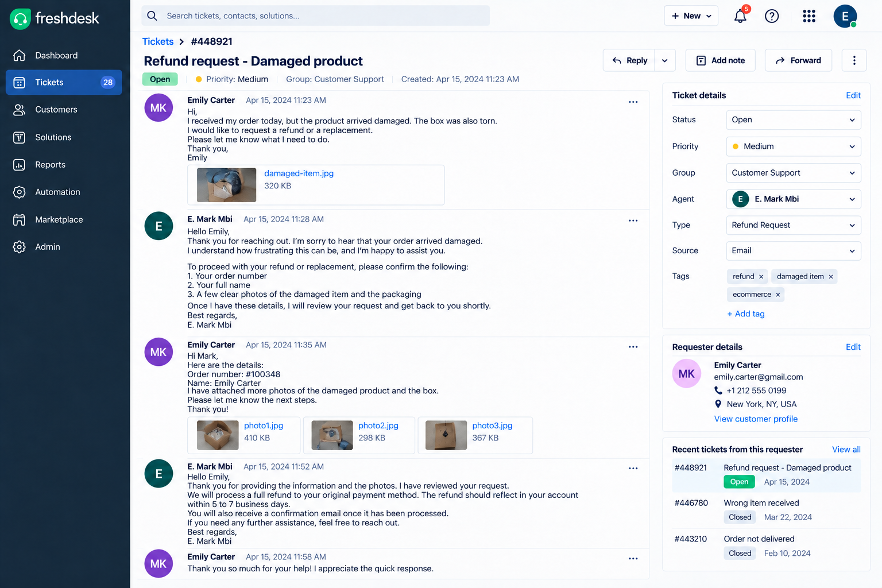Forward this ticket
Viewport: 882px width, 588px height.
(798, 60)
